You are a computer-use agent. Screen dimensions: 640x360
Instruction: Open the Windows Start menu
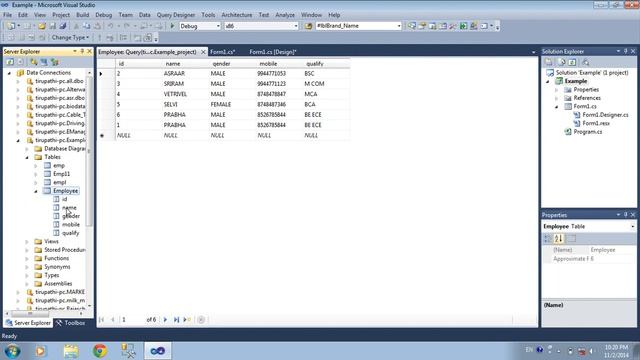(12, 351)
